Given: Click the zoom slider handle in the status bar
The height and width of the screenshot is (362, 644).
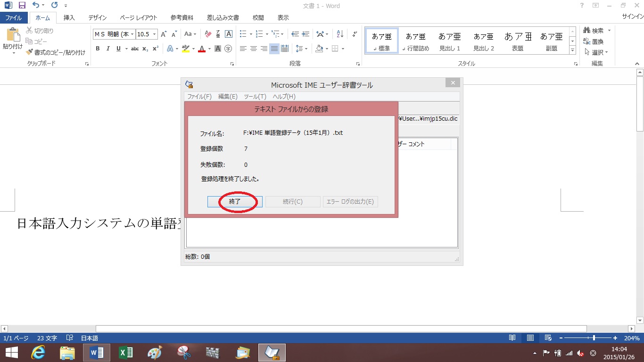Looking at the screenshot, I should pos(594,338).
